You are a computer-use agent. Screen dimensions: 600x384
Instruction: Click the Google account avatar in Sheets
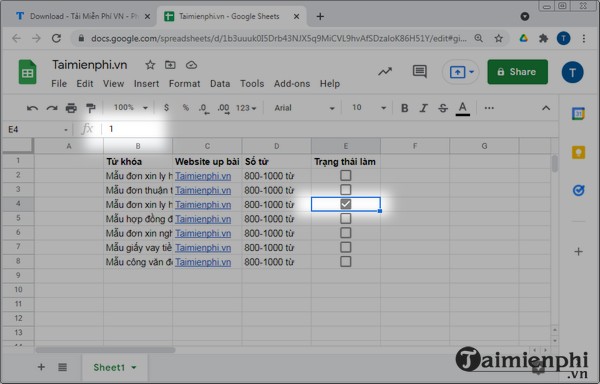coord(572,72)
